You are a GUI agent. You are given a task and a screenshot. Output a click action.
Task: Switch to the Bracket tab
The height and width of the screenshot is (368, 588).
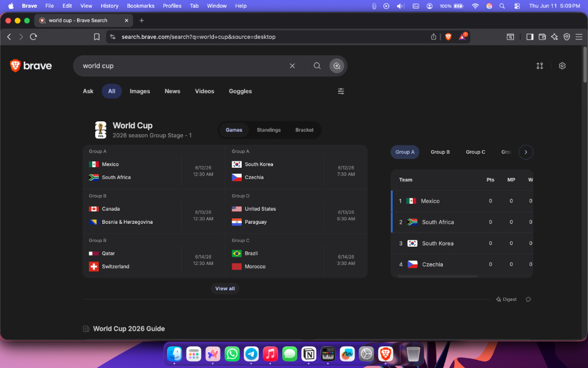tap(304, 130)
